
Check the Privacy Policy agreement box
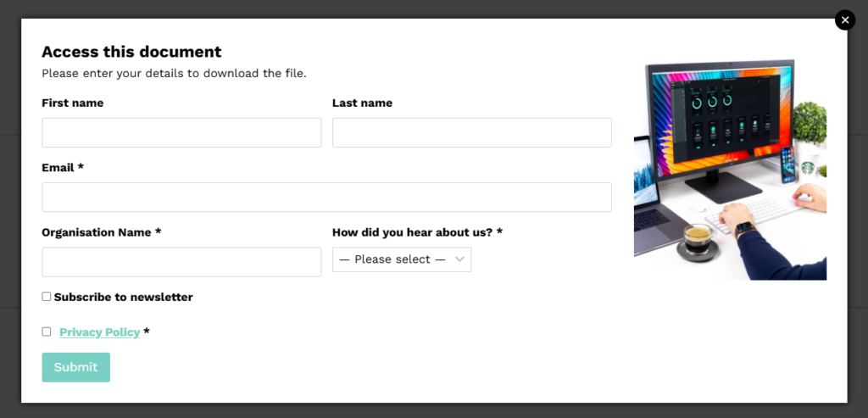tap(47, 332)
